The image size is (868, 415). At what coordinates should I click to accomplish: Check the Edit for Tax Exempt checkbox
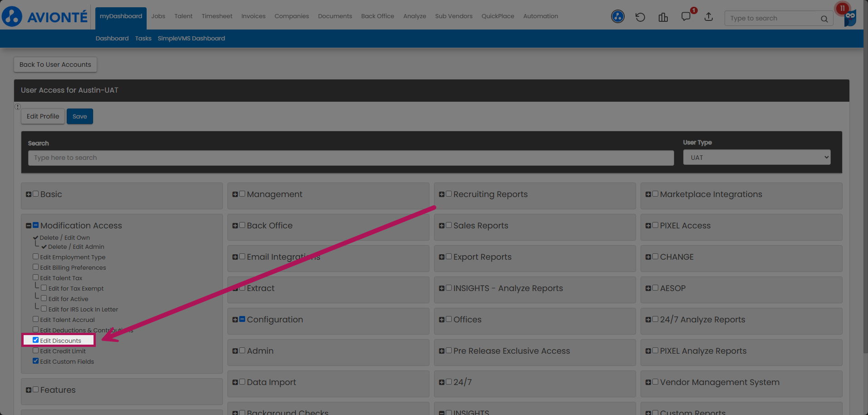[x=44, y=288]
